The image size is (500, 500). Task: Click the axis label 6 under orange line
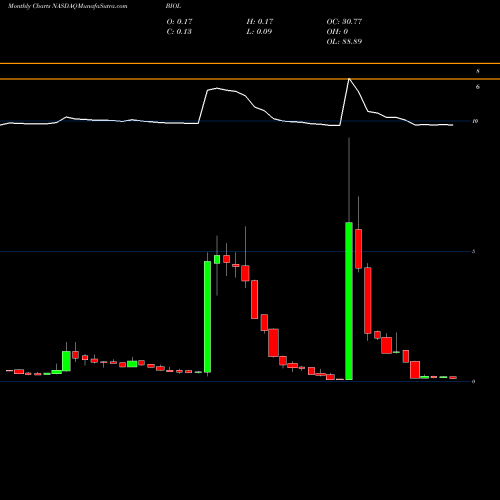[478, 87]
